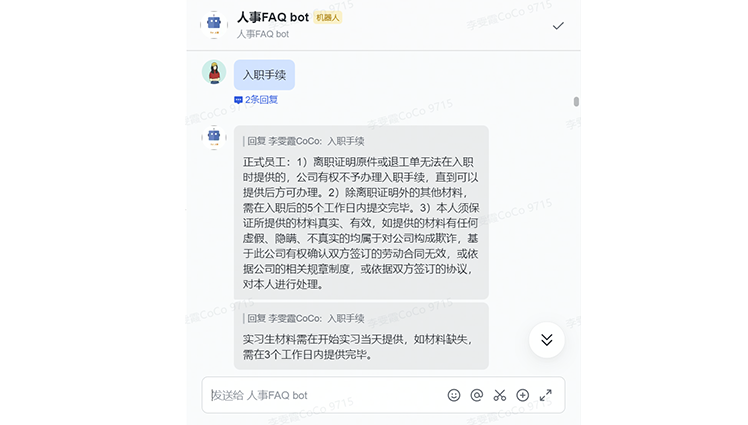Image resolution: width=748 pixels, height=425 pixels.
Task: Click the checkmark icon in header
Action: pos(558,26)
